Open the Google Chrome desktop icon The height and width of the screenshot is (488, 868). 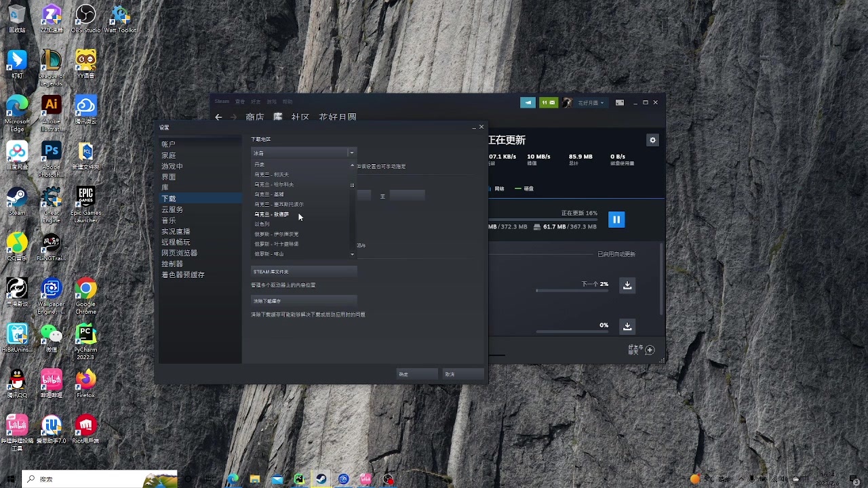85,296
